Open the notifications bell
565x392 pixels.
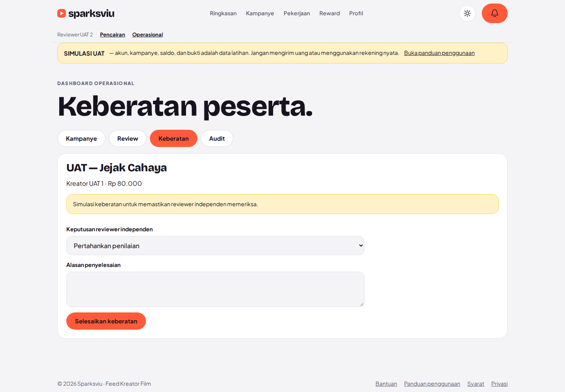[495, 13]
